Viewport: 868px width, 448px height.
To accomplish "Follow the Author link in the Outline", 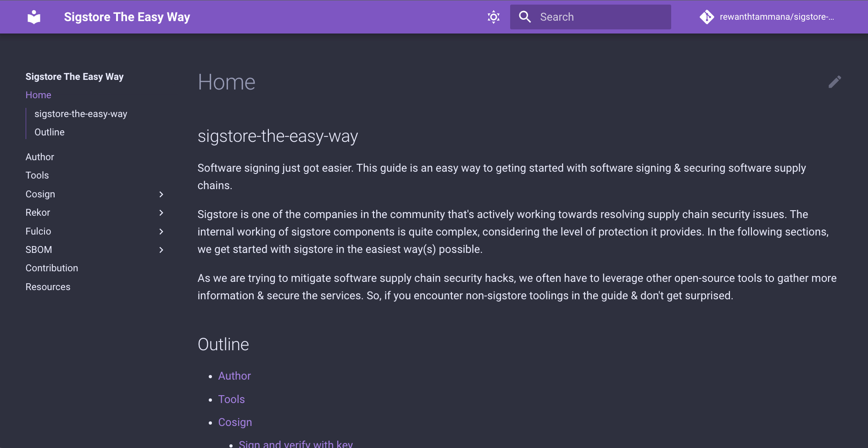I will pos(234,375).
